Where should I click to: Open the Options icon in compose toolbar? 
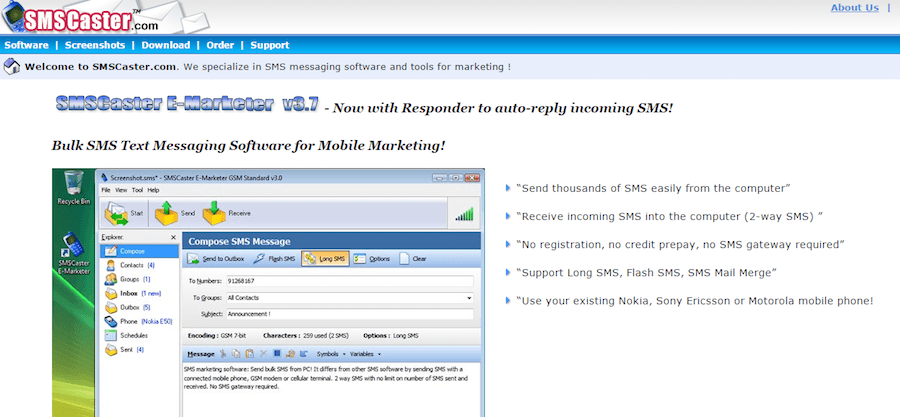click(x=370, y=259)
